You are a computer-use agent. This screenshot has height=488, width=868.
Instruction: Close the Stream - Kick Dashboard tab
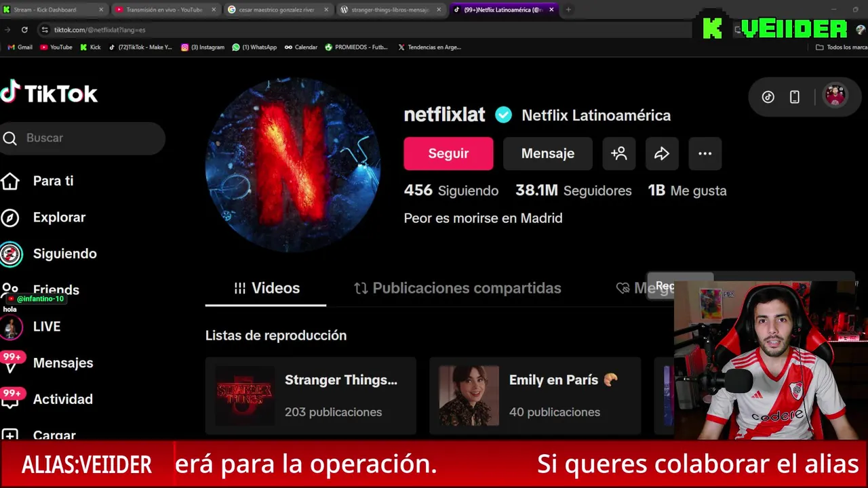click(101, 9)
